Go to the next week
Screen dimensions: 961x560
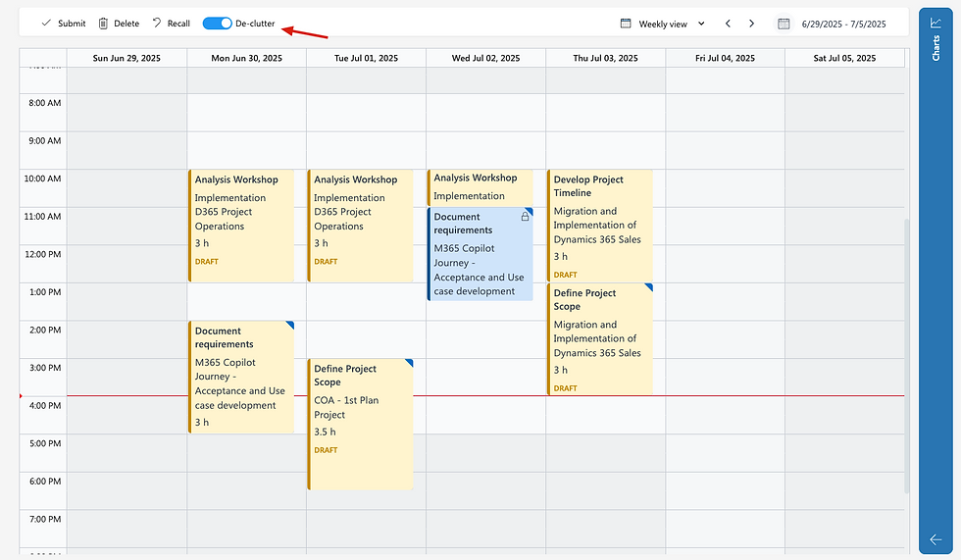(x=751, y=24)
